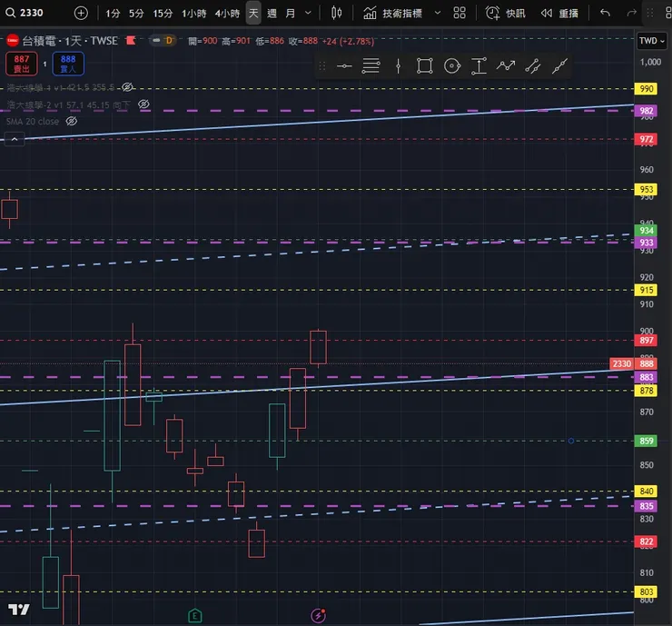Click the red flag marker icon
Screen dimensions: 672x626
pos(131,40)
